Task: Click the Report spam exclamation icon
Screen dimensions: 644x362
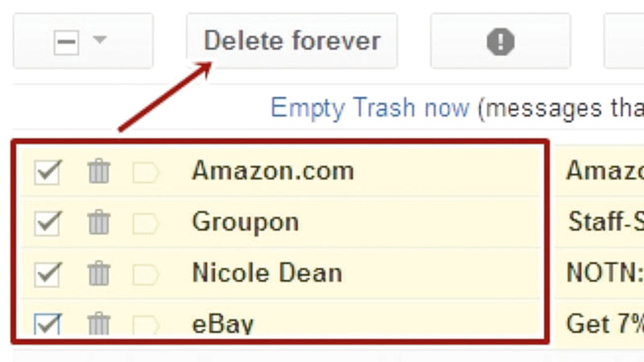Action: pyautogui.click(x=500, y=41)
